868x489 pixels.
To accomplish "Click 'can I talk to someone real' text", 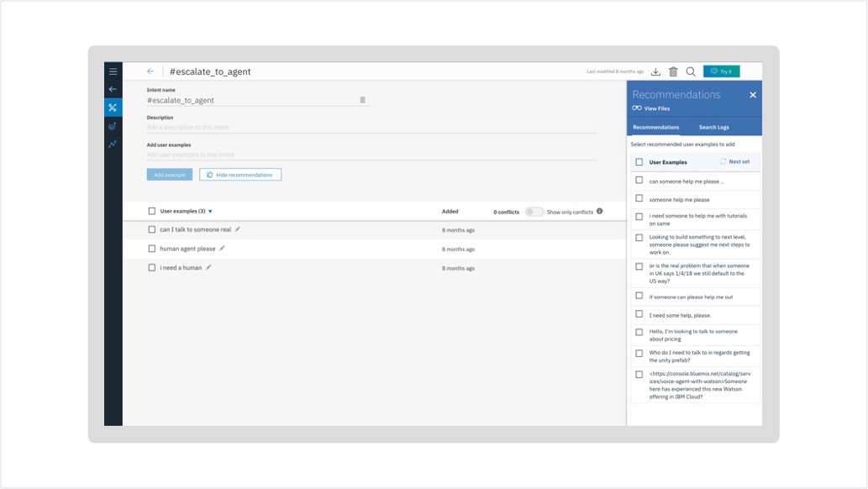I will (196, 229).
